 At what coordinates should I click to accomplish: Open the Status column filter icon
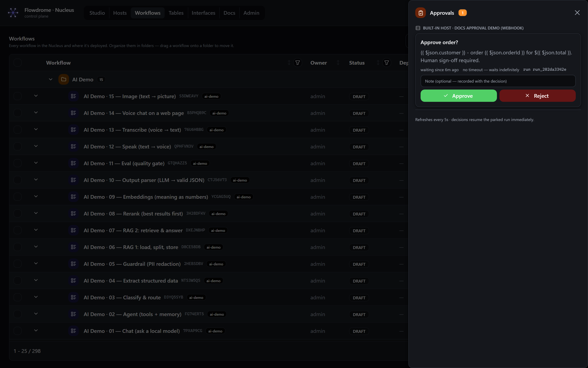(386, 63)
